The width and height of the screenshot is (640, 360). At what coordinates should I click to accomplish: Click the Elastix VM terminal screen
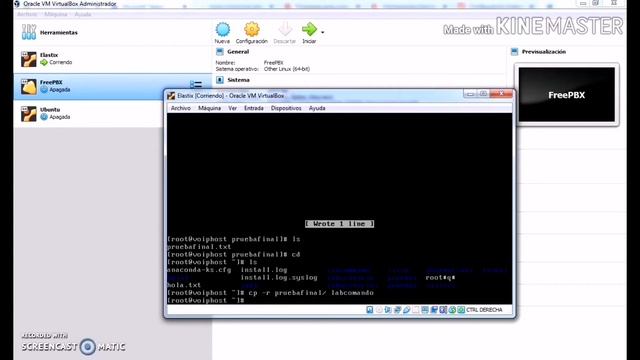(339, 208)
